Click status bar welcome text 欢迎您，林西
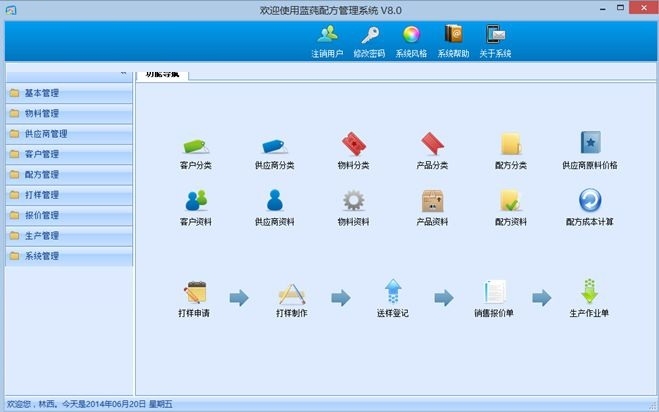 coord(32,404)
